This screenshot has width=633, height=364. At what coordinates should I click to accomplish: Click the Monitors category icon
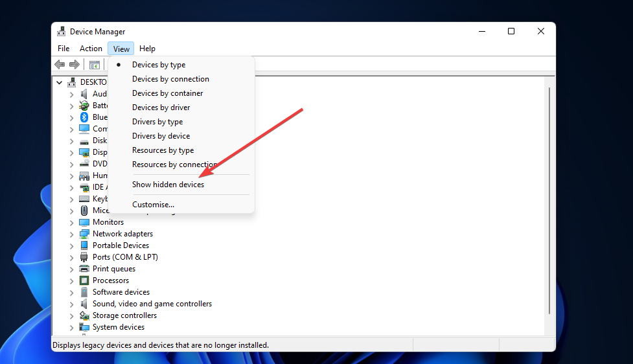(84, 222)
